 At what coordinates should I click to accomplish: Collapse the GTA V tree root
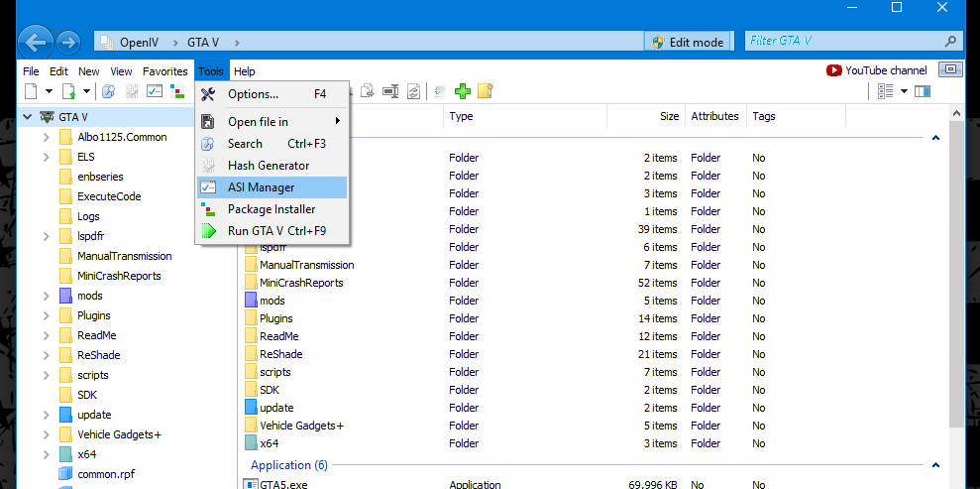click(x=28, y=116)
